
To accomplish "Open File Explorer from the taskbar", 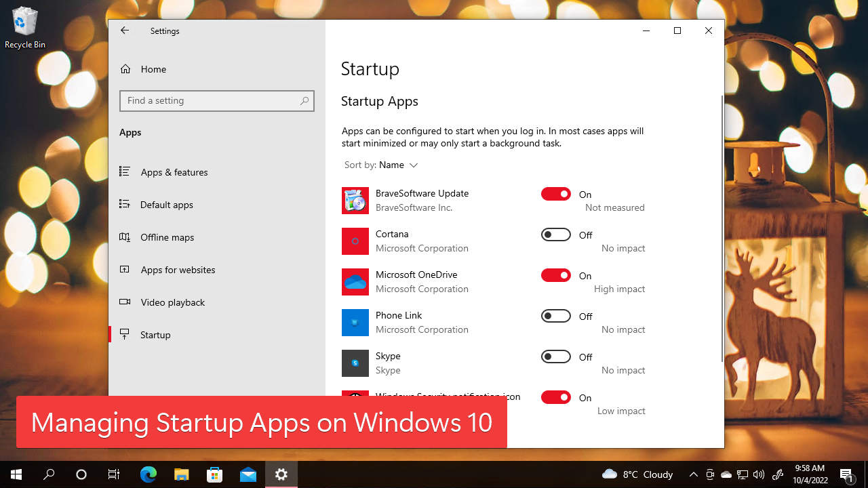I will [181, 474].
